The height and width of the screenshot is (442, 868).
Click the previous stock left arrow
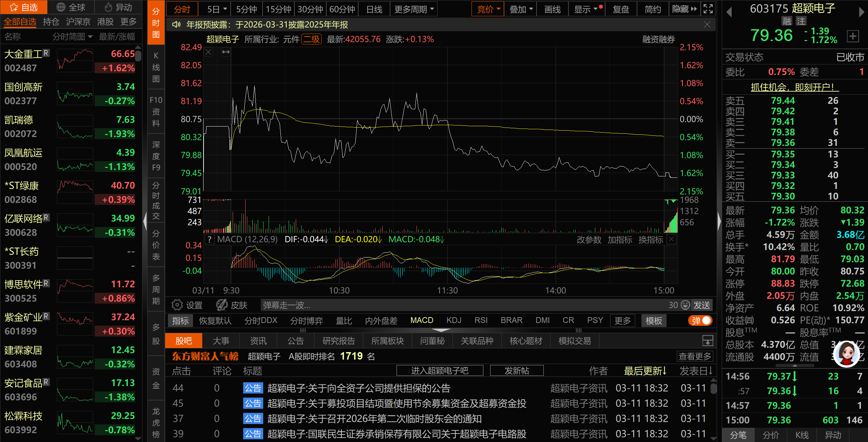coord(729,12)
